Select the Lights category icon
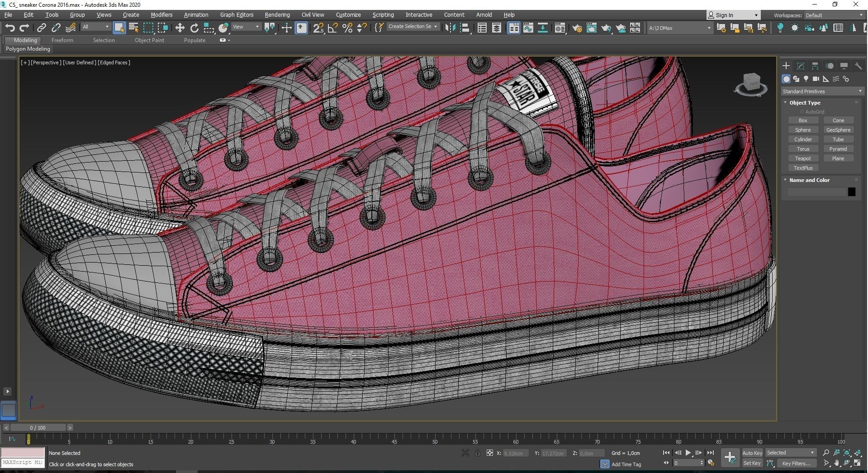Screen dimensions: 868x473 (806, 79)
